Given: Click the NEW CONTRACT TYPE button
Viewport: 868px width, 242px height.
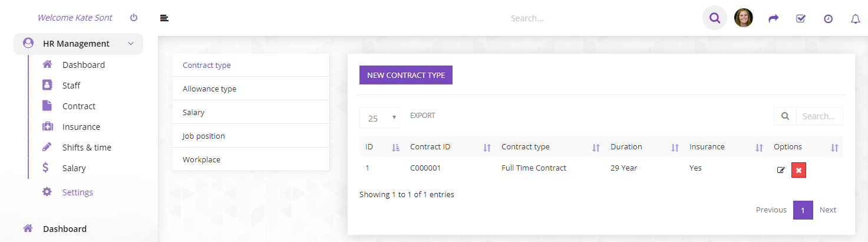Looking at the screenshot, I should (406, 75).
